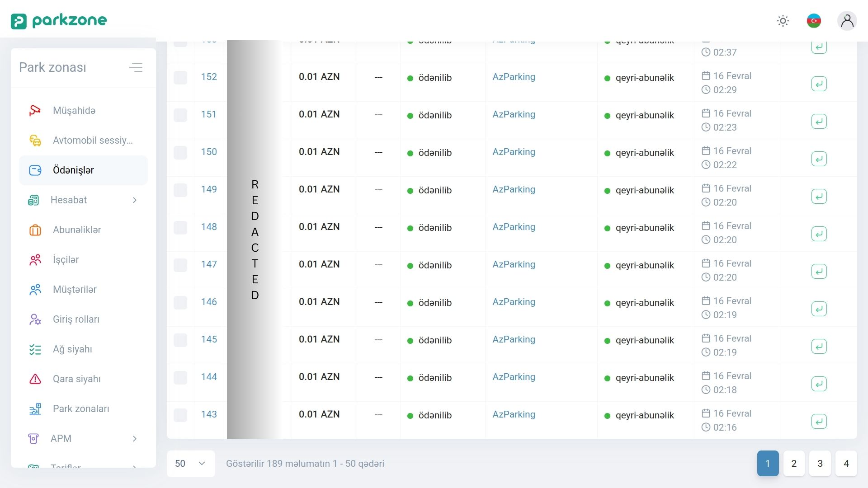Go to Müştərilər sidebar menu item
This screenshot has width=868, height=488.
click(x=75, y=290)
